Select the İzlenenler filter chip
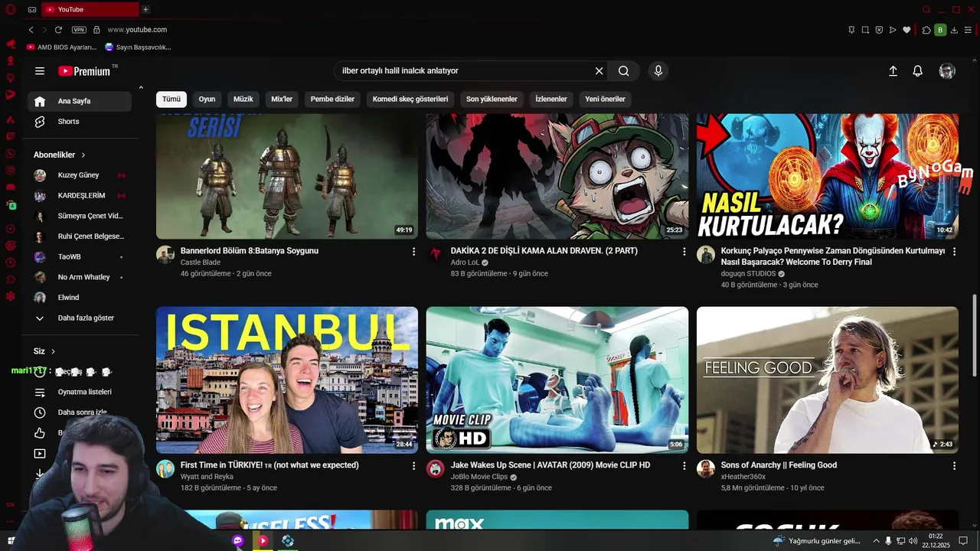 click(551, 99)
